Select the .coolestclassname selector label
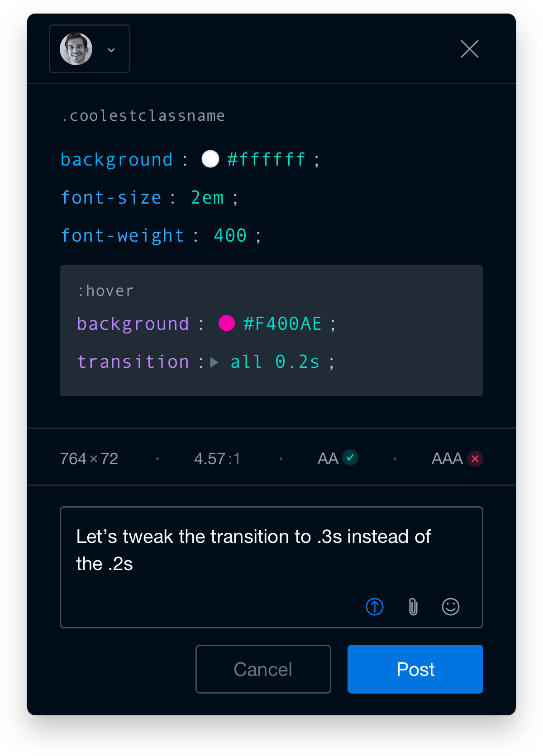 (143, 116)
